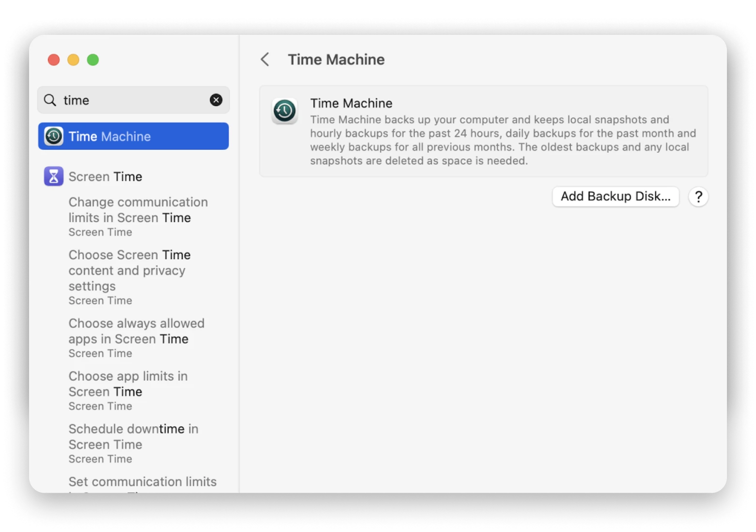Click the magnifying glass search icon
This screenshot has width=756, height=532.
[x=50, y=100]
